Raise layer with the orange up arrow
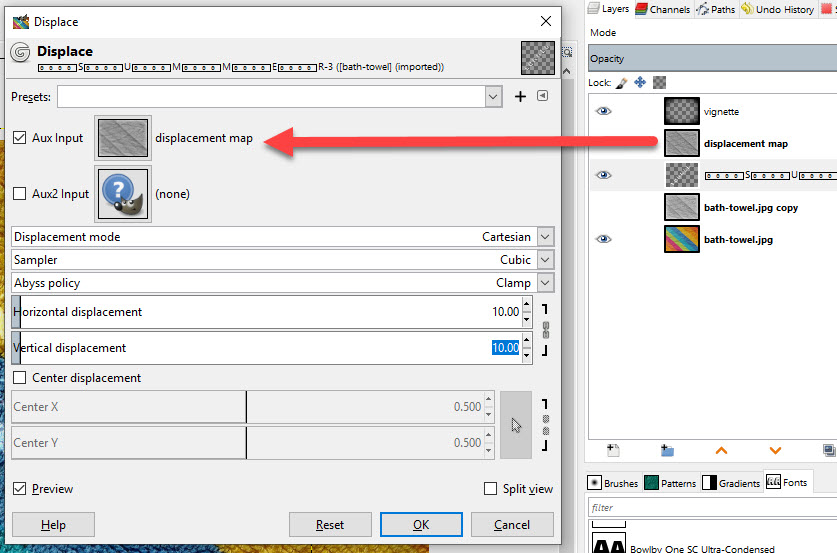This screenshot has width=837, height=553. coord(721,451)
